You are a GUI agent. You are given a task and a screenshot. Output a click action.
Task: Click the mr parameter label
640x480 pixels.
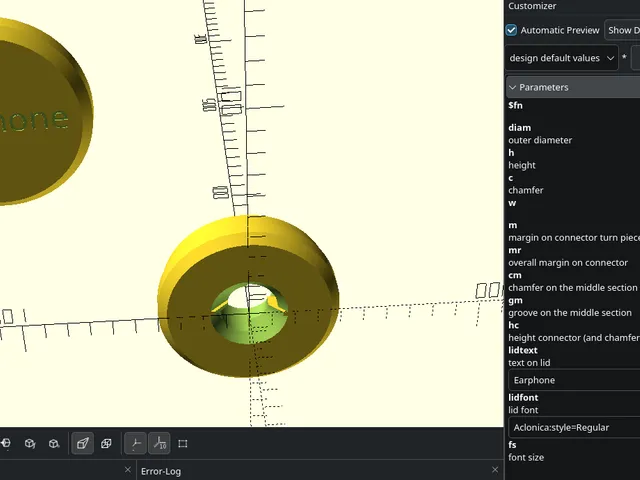coord(515,250)
